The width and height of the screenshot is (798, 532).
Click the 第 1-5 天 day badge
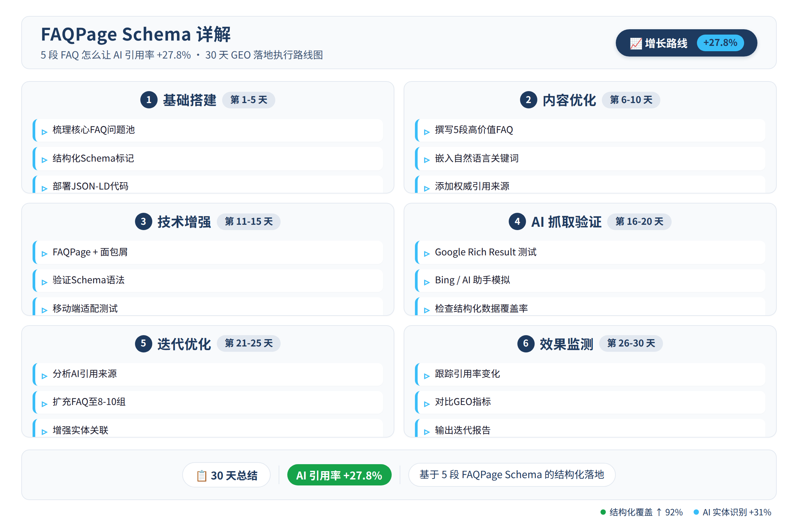[249, 100]
